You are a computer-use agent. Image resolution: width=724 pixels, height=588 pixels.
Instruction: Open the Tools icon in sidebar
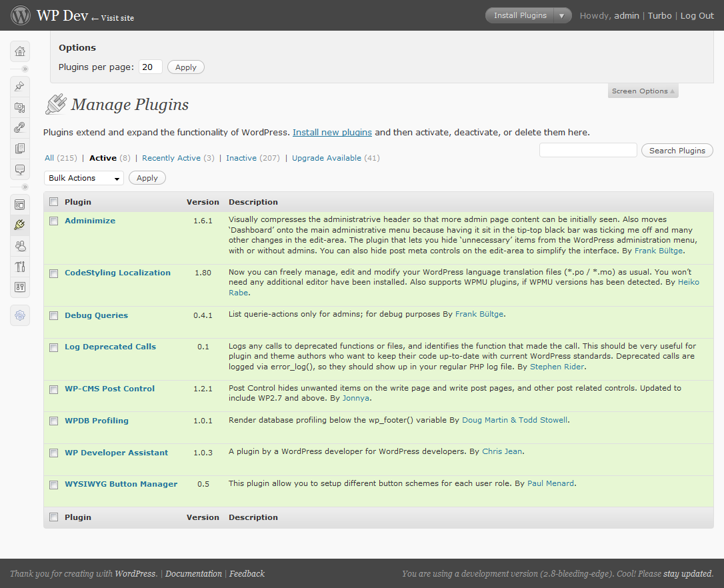20,267
